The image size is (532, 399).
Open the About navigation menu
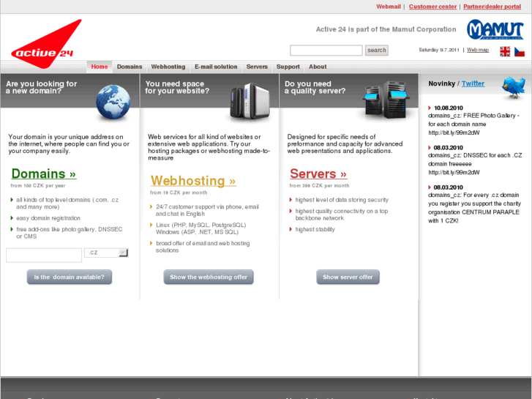[x=318, y=67]
